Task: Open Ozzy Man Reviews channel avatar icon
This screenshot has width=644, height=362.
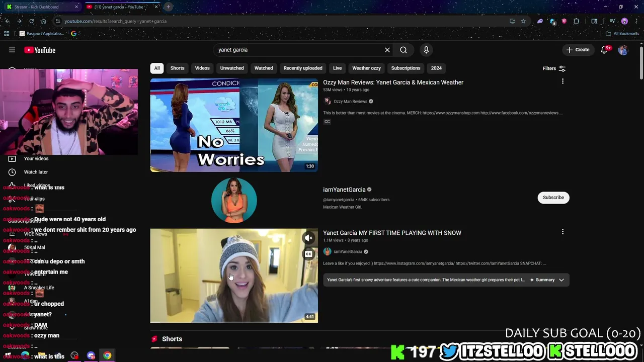Action: 328,102
